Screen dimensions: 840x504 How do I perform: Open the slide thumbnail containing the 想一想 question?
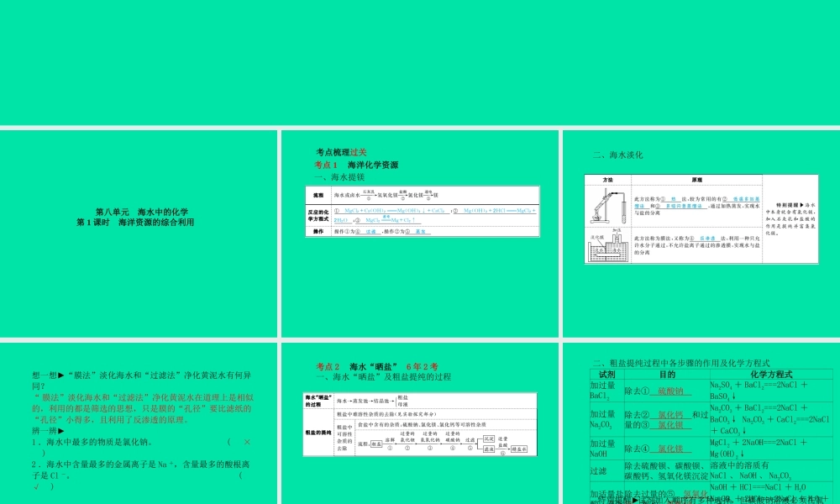point(139,423)
